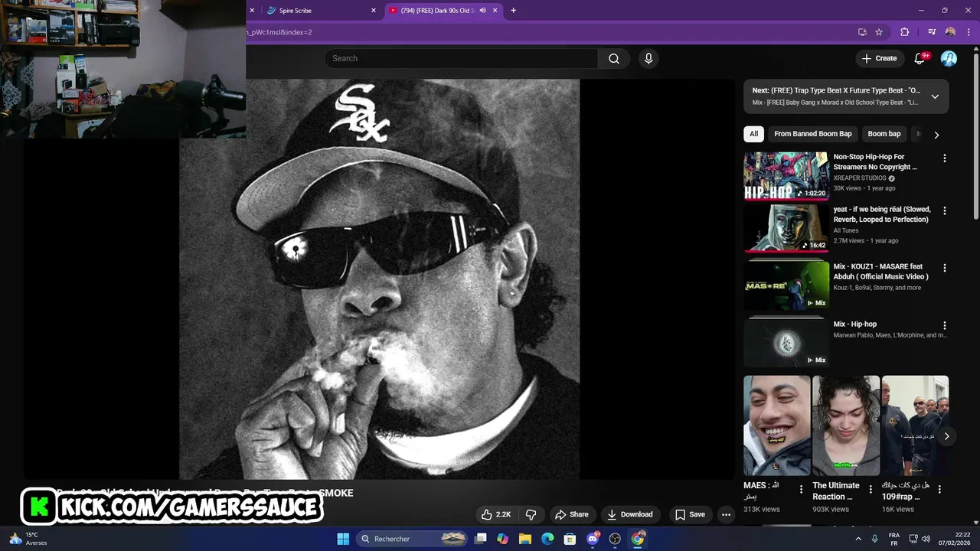Show next Shorts with the arrow button
Image resolution: width=980 pixels, height=551 pixels.
pyautogui.click(x=946, y=436)
